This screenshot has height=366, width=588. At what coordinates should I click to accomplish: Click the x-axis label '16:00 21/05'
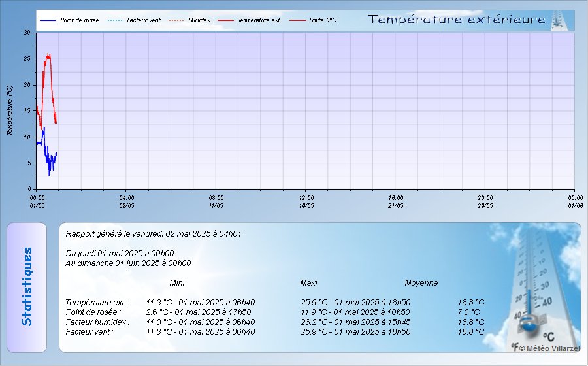396,202
